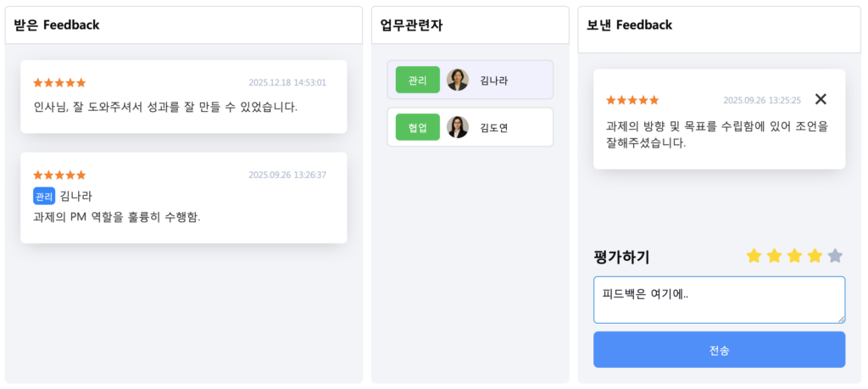Set rating to five stars using gray star
The width and height of the screenshot is (868, 389).
pyautogui.click(x=835, y=256)
